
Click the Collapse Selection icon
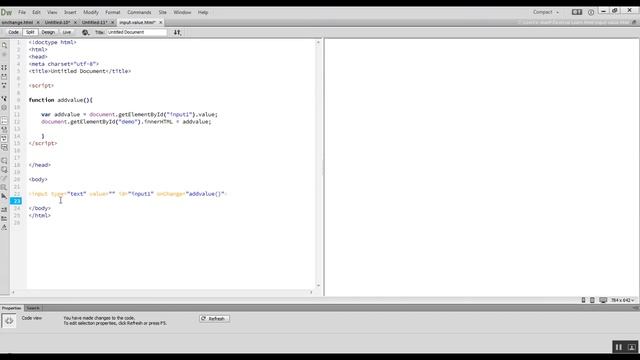click(4, 76)
